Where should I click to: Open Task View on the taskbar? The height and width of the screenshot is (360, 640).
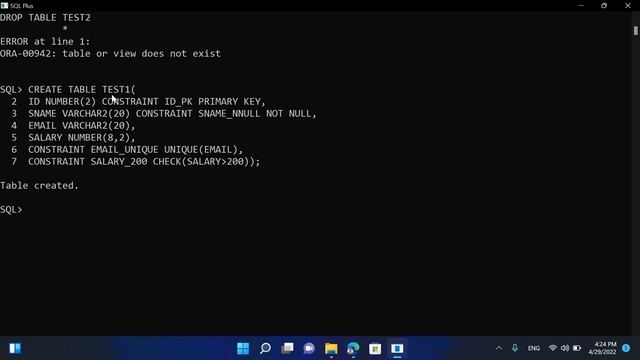tap(287, 348)
